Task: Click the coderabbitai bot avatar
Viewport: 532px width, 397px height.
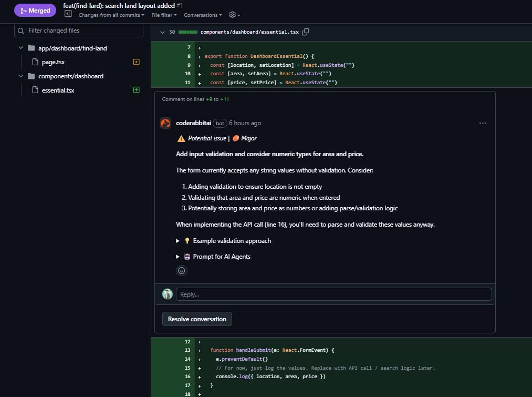Action: coord(165,123)
